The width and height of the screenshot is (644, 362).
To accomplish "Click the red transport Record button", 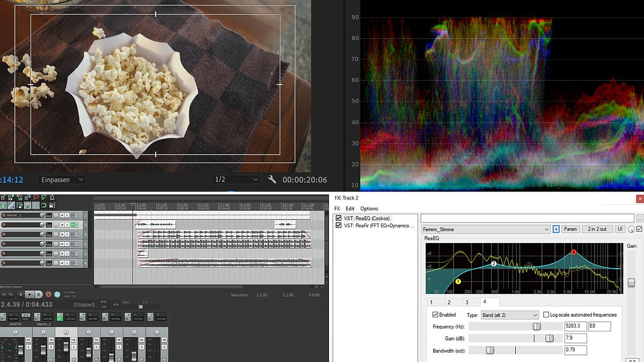I will coord(48,294).
